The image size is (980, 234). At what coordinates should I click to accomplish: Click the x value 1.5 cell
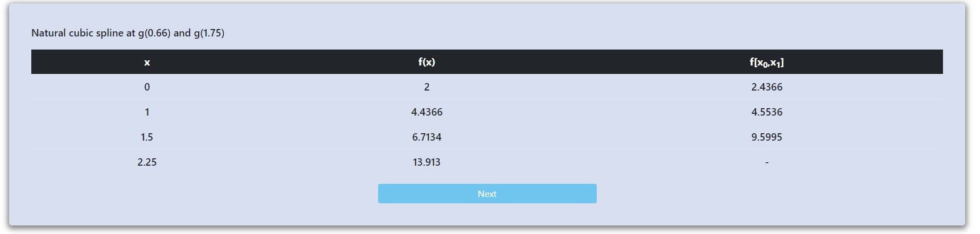click(x=147, y=137)
